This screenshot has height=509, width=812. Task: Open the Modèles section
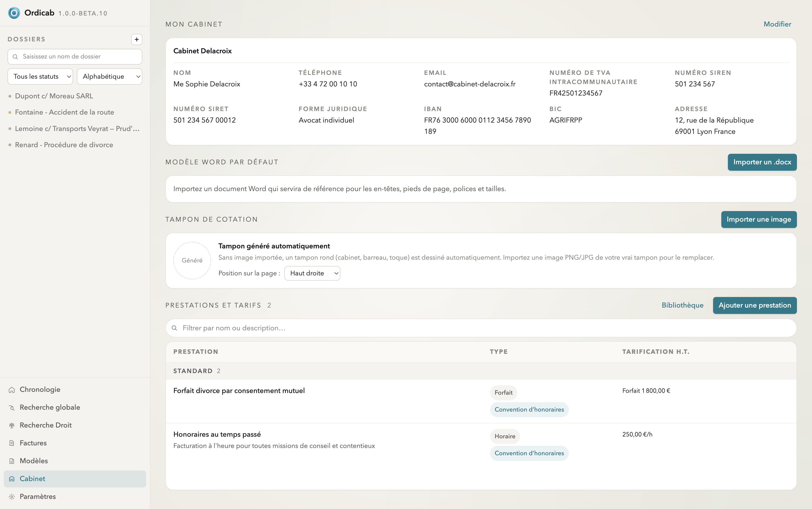(75, 461)
